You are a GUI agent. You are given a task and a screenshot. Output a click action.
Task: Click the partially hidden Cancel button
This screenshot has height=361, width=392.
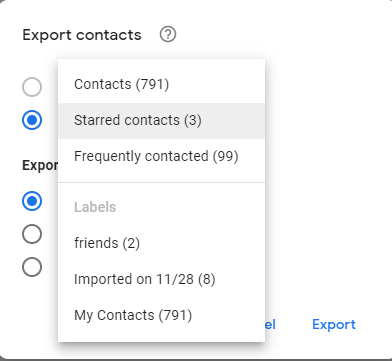270,324
